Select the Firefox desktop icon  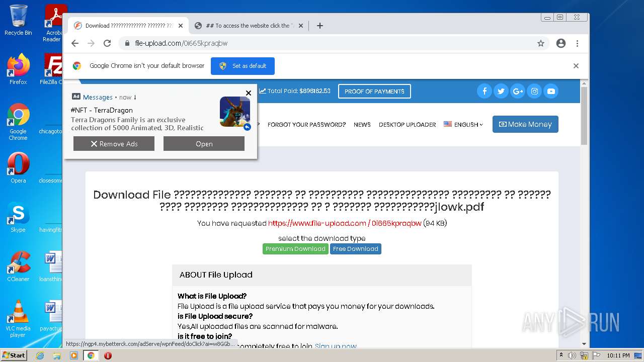pyautogui.click(x=18, y=69)
